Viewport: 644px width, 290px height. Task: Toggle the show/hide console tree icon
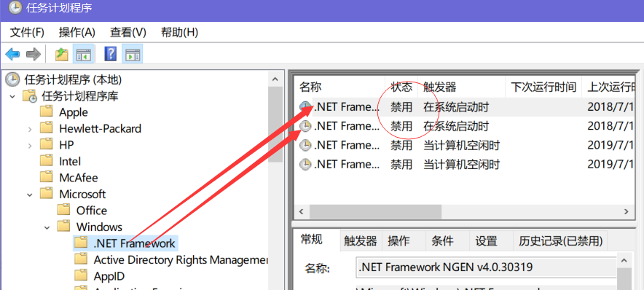click(84, 54)
